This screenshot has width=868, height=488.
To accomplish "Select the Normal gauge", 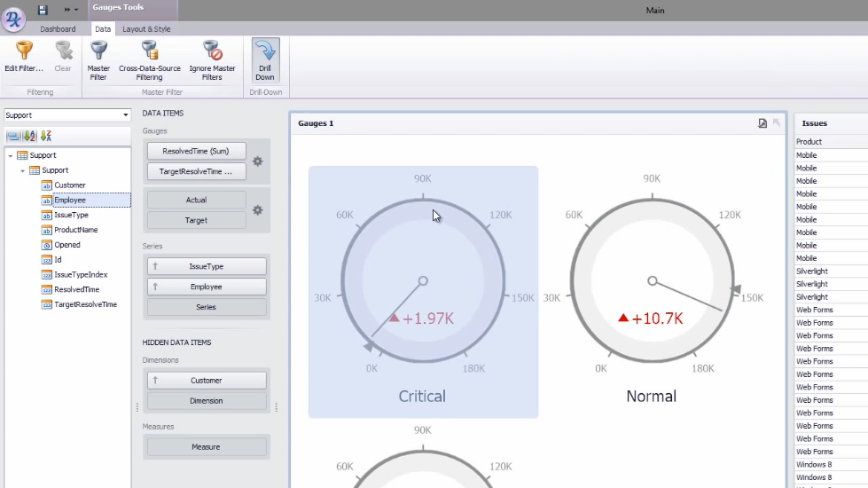I will pyautogui.click(x=652, y=292).
